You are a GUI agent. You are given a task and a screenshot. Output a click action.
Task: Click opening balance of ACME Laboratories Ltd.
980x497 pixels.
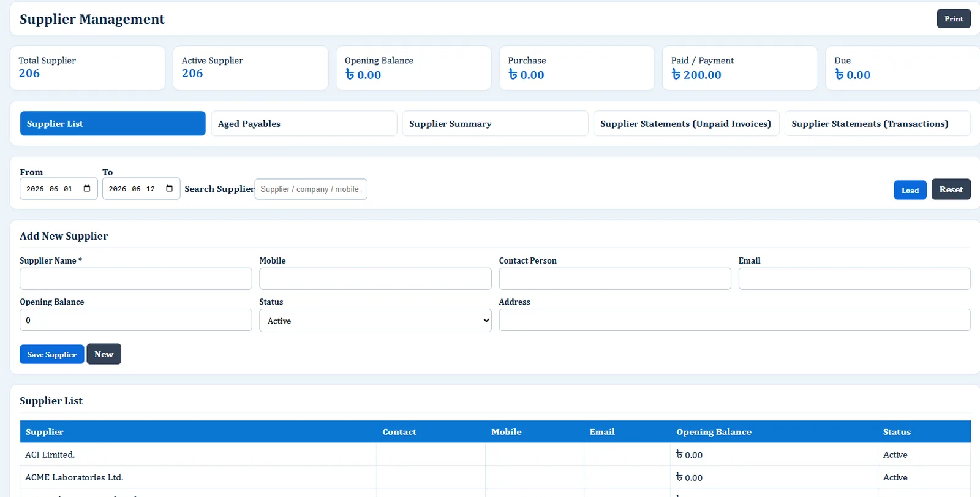tap(689, 477)
